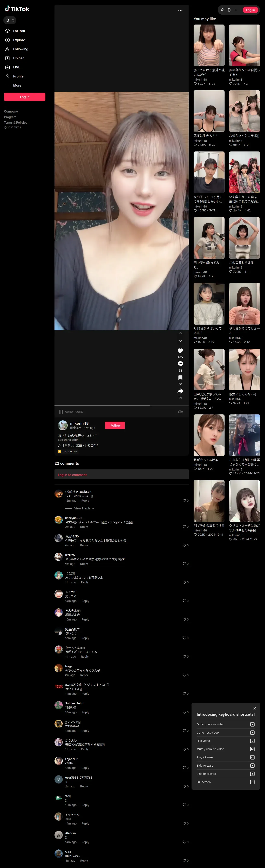Open suggested video '7月5日がやばいって本当？'

pos(209,304)
